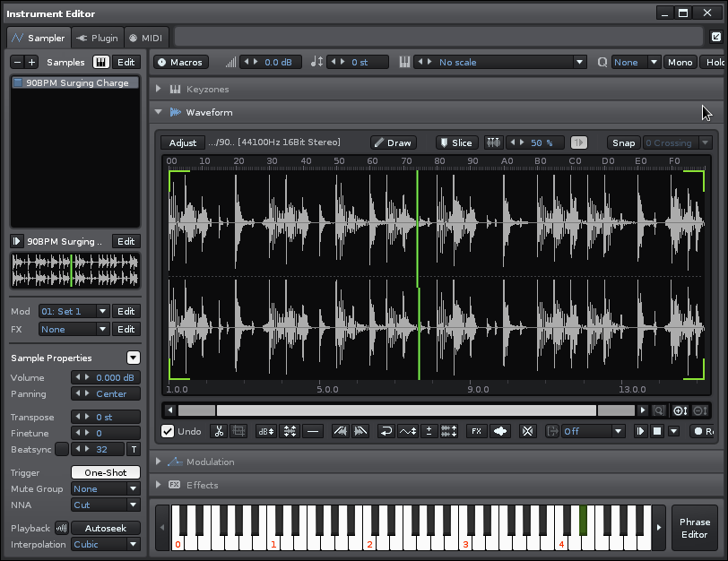The width and height of the screenshot is (728, 561).
Task: Click the play sample button in waveform toolbar
Action: [640, 431]
